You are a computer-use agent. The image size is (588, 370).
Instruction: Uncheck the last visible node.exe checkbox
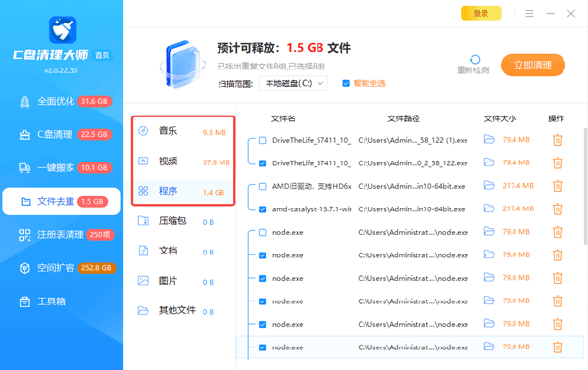262,347
